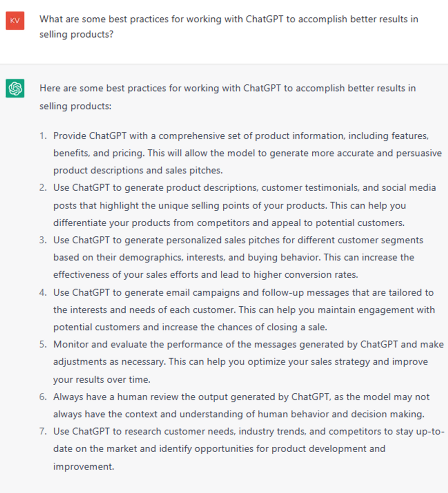Image resolution: width=448 pixels, height=493 pixels.
Task: Click the green ChatGPT logo avatar
Action: (x=15, y=89)
